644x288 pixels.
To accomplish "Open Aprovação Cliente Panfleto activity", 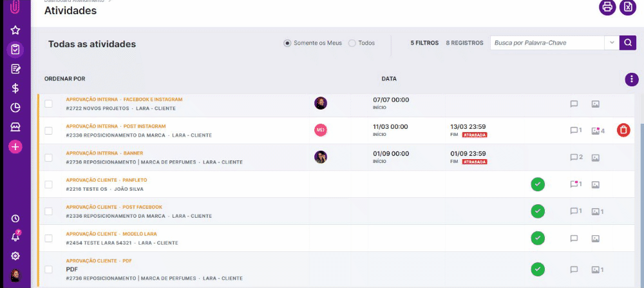I will point(106,180).
